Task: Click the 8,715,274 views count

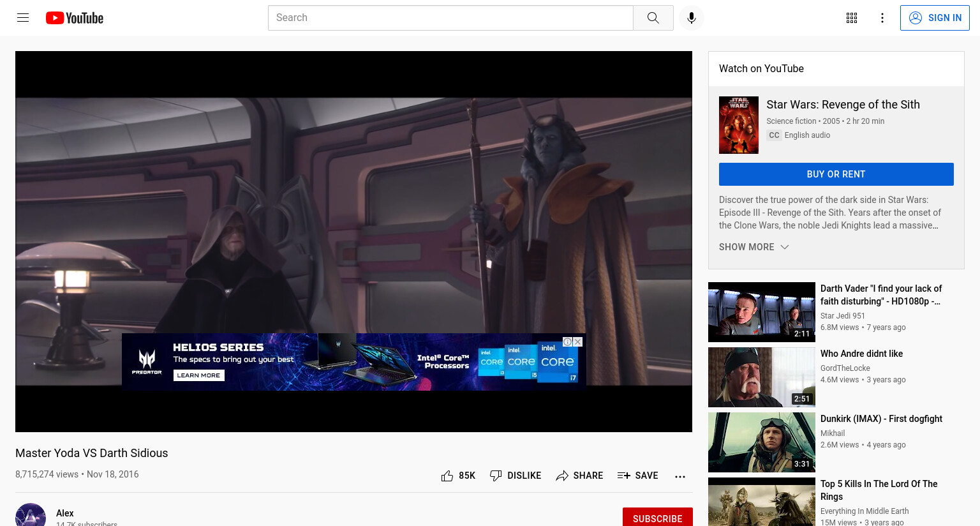Action: (x=47, y=474)
